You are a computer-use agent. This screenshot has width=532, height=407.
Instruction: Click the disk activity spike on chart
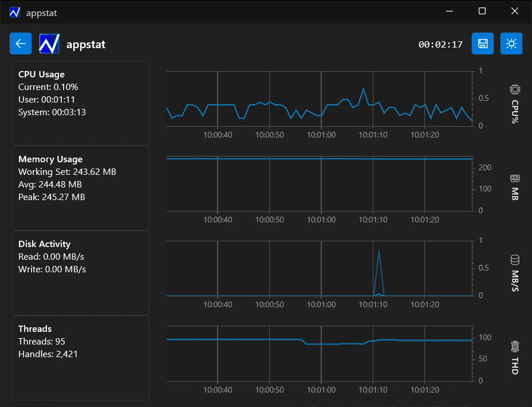point(379,252)
